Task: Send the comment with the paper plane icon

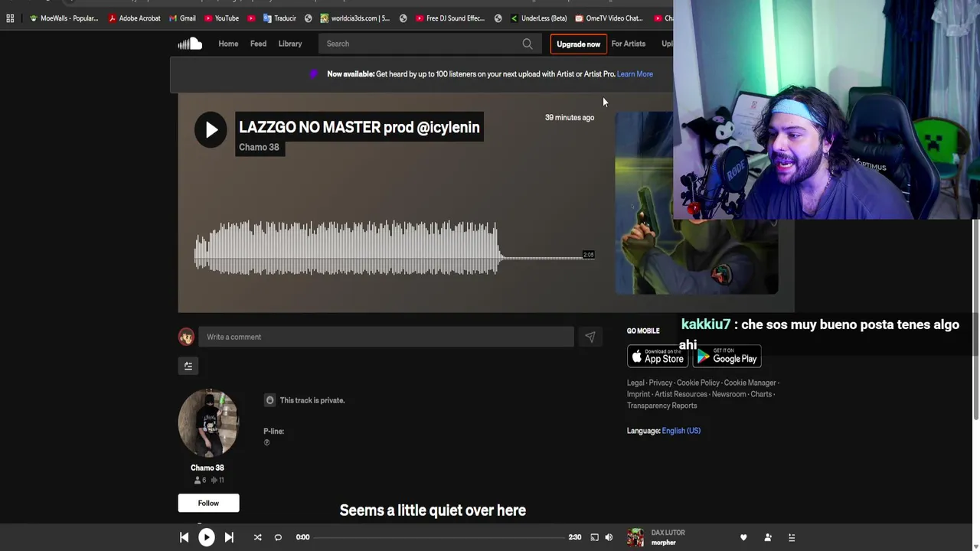Action: coord(590,337)
